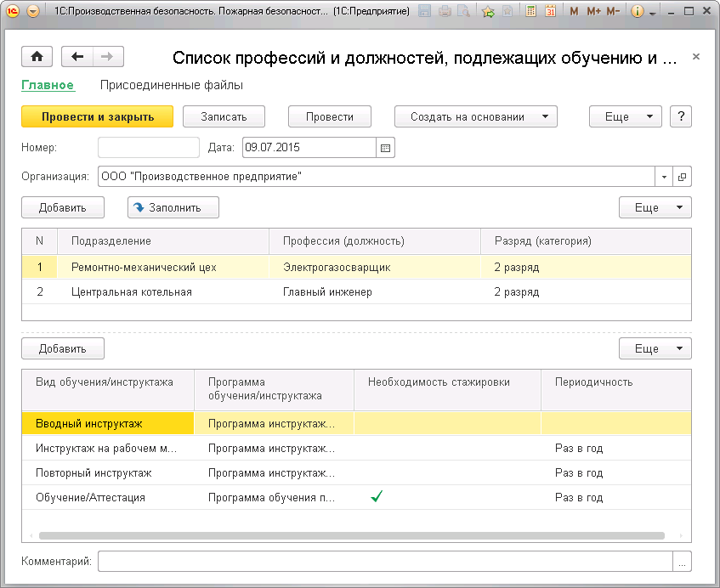Click the Организация field
The image size is (720, 588).
click(x=376, y=176)
